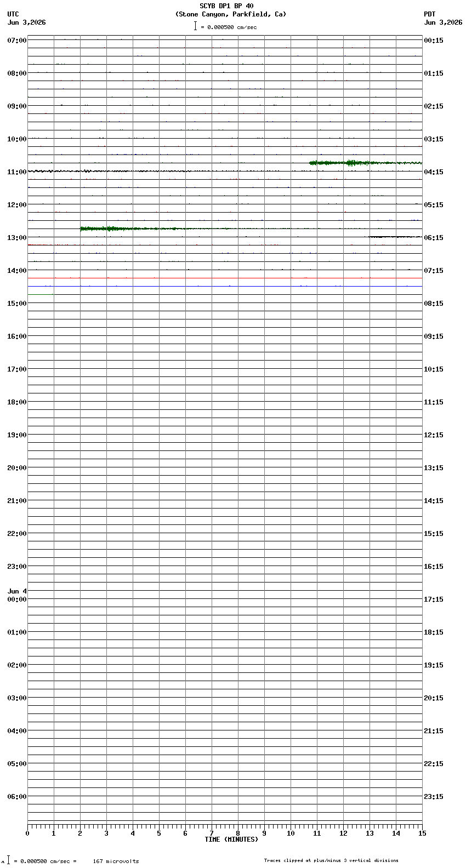Click the 'PDT' label at top right
Image resolution: width=466 pixels, height=868 pixels.
429,14
